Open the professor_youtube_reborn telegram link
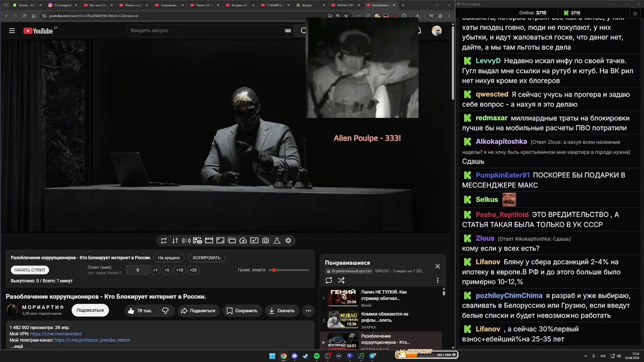 coord(92,340)
